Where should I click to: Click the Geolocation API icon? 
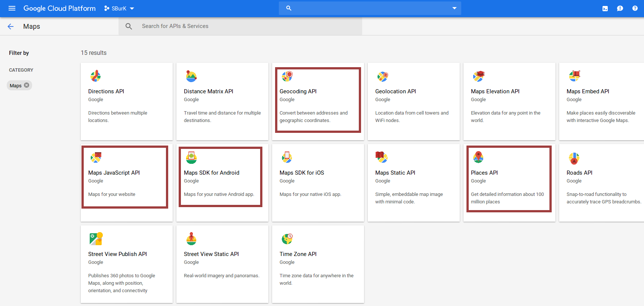pyautogui.click(x=383, y=76)
